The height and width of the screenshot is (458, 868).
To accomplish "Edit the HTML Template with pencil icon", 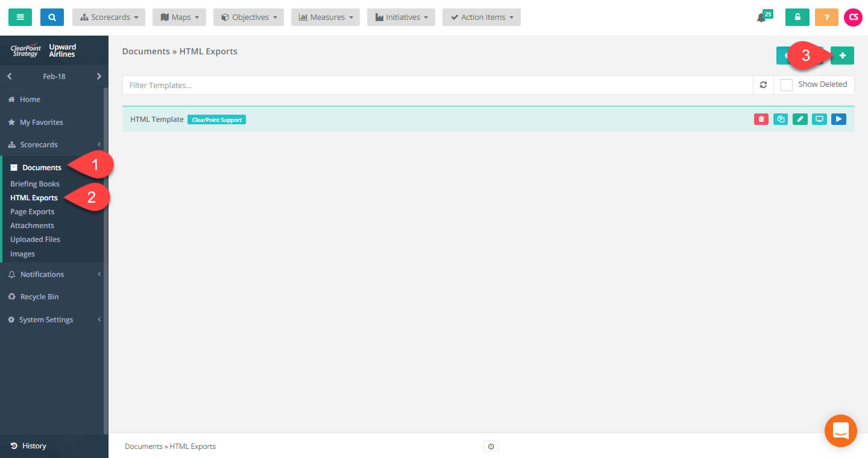I will [x=800, y=119].
